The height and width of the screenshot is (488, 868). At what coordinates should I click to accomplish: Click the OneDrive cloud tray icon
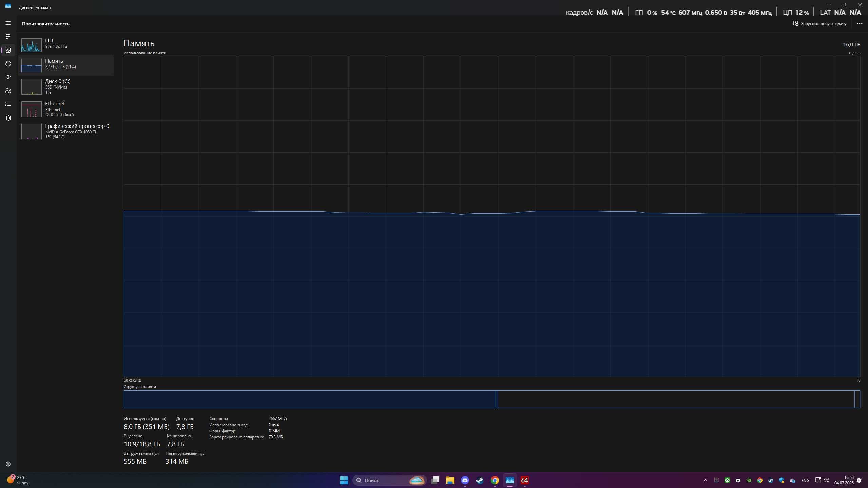point(792,480)
